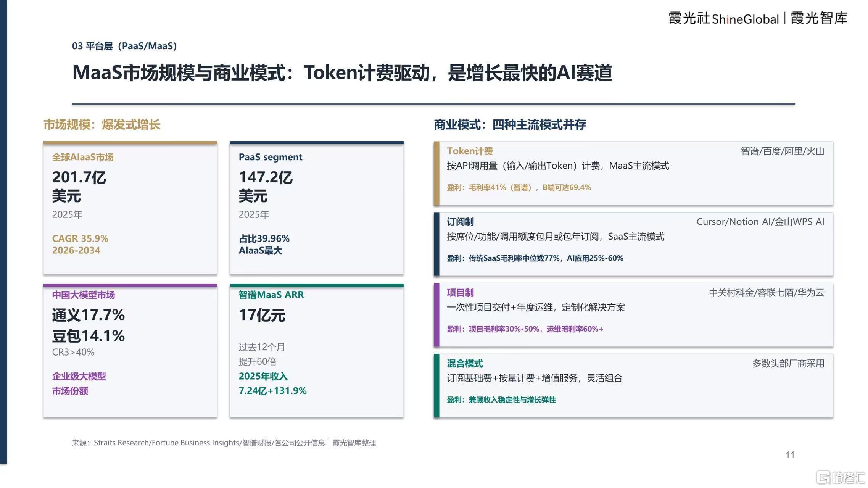This screenshot has width=868, height=488.
Task: Click the 霞光智库 logo text
Action: tap(819, 18)
